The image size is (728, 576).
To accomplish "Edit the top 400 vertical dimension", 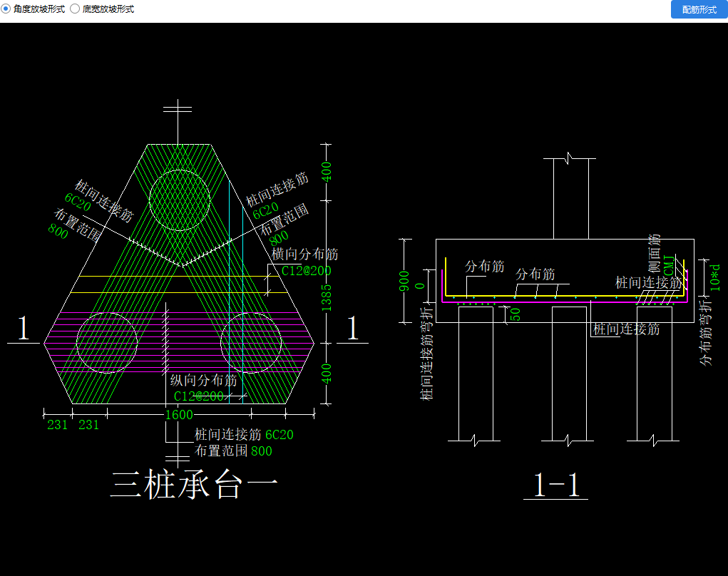I will pos(327,172).
